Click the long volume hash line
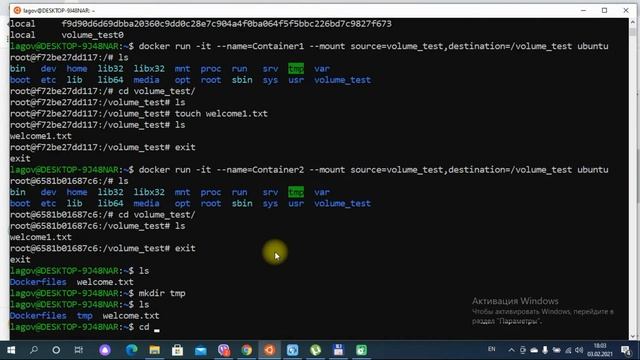640x360 pixels. pos(227,24)
